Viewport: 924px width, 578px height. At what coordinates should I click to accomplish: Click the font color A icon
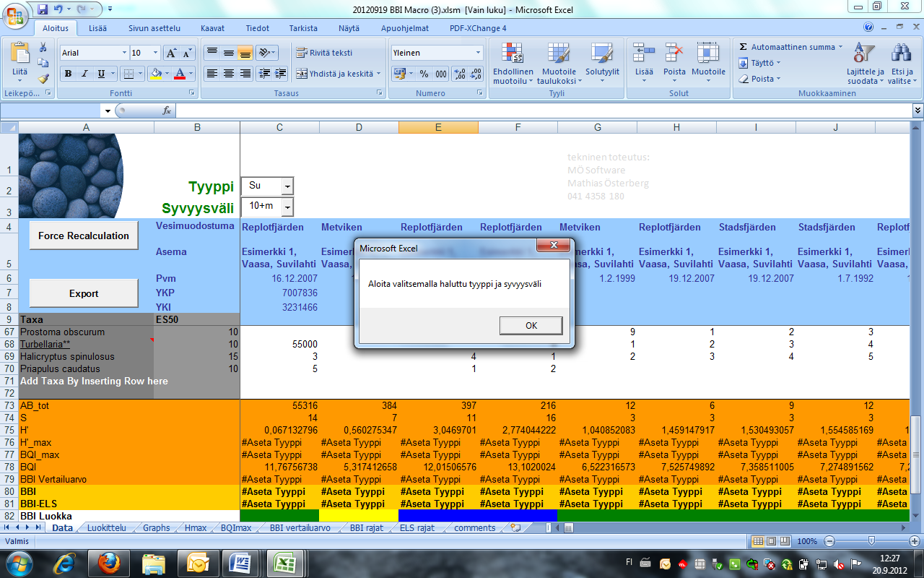(180, 74)
